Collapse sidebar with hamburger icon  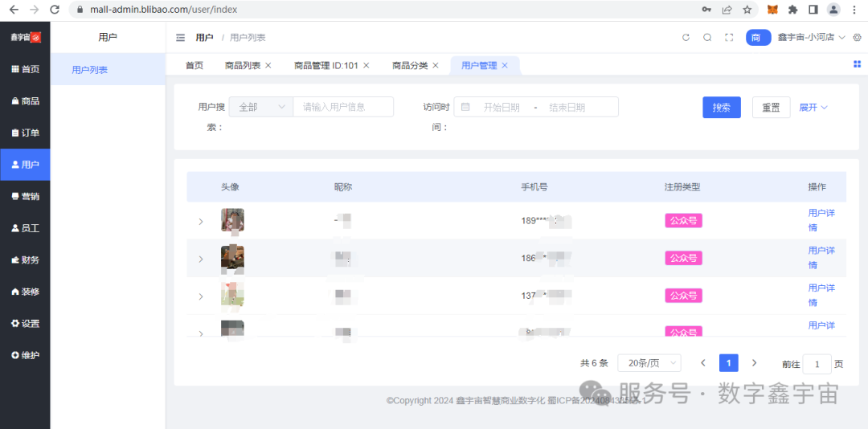(181, 38)
